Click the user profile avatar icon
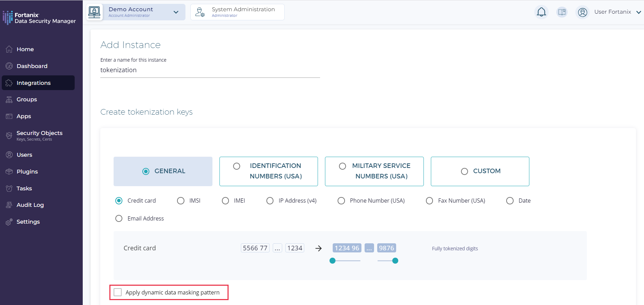This screenshot has height=305, width=644. pos(582,12)
